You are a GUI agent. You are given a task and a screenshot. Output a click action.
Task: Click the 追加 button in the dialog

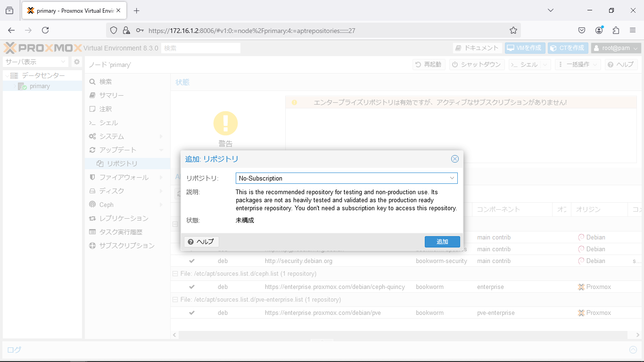pyautogui.click(x=442, y=242)
